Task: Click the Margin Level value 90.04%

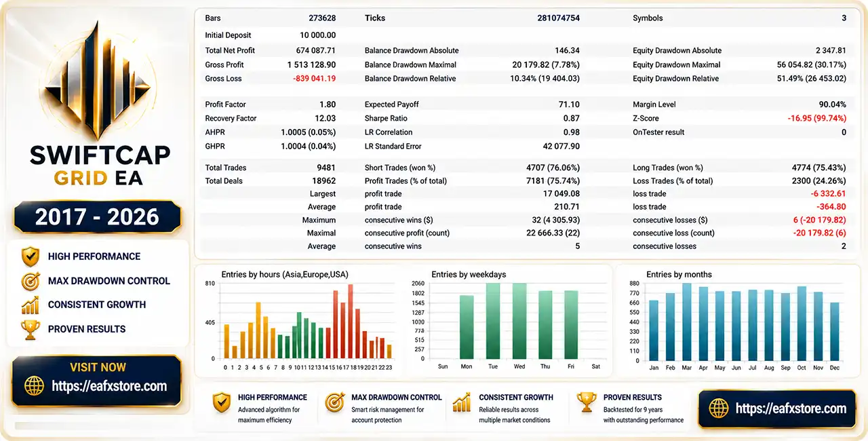Action: [833, 104]
